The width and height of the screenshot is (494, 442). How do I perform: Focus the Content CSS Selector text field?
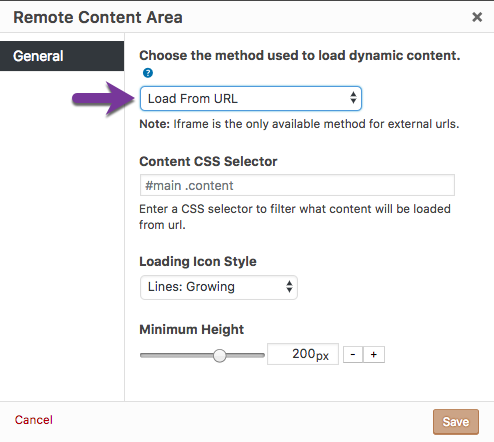(x=297, y=185)
